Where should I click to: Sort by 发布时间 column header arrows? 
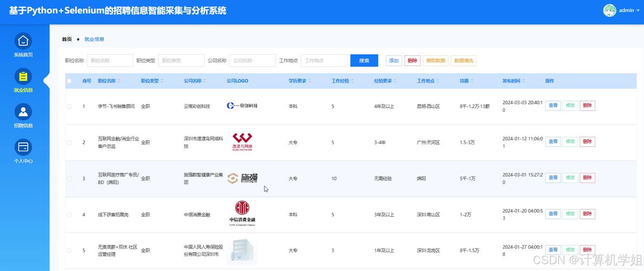tap(524, 81)
